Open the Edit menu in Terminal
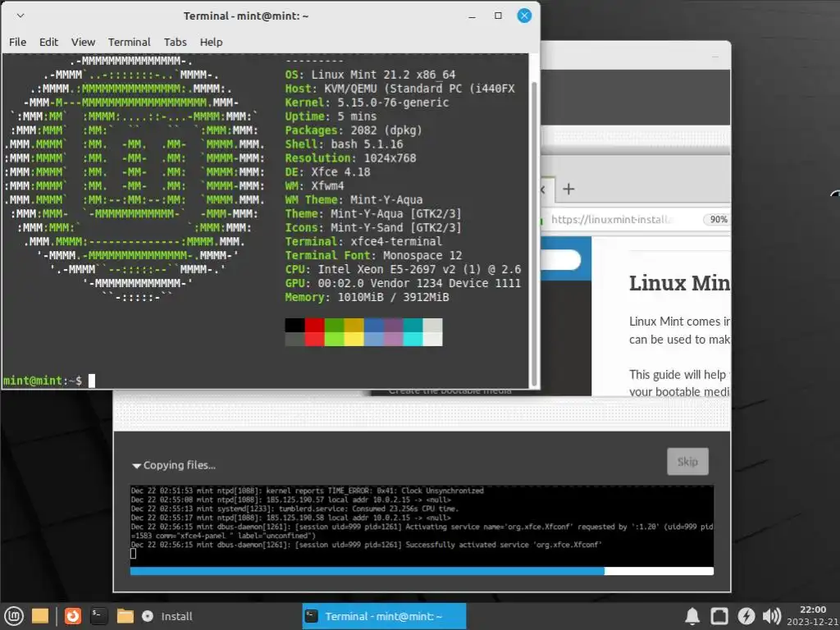Viewport: 840px width, 630px height. coord(48,42)
